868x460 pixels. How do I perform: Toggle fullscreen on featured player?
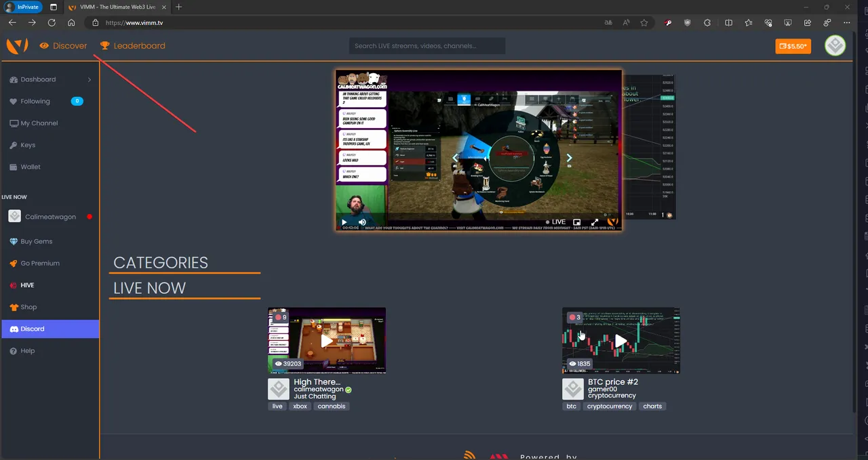click(595, 222)
